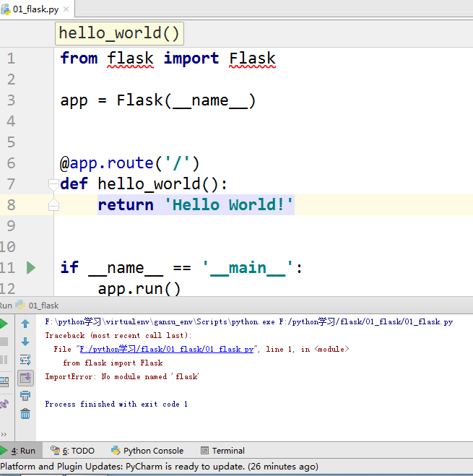
Task: Toggle Scroll to the End in Run console
Action: click(25, 378)
